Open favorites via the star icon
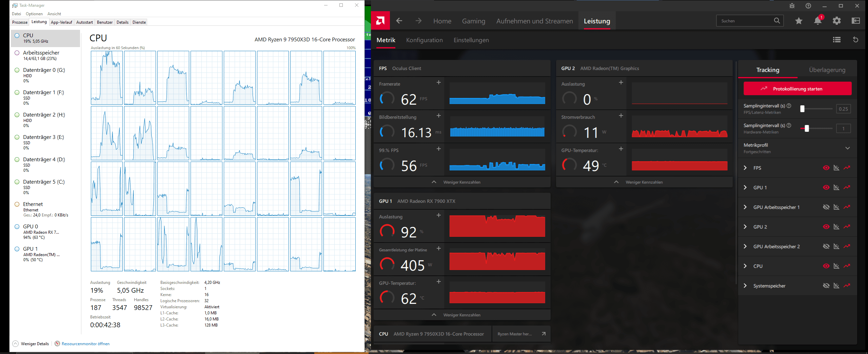The image size is (868, 354). (799, 21)
